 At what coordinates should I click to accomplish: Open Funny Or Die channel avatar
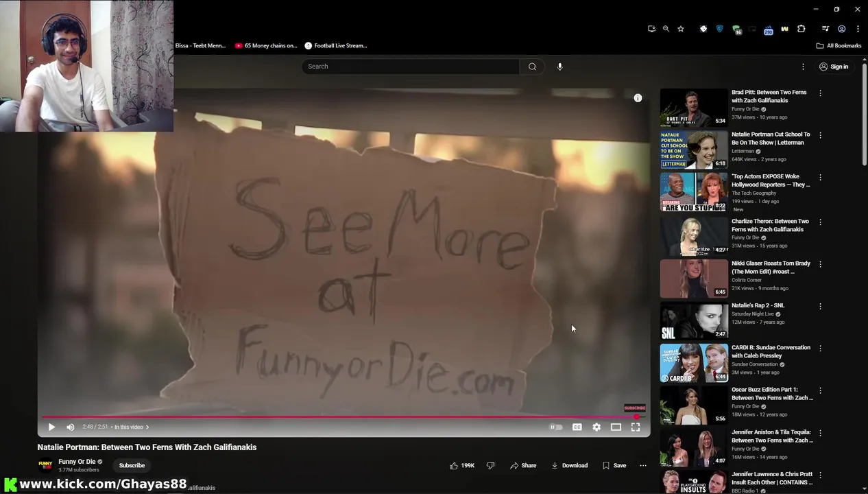pyautogui.click(x=45, y=465)
